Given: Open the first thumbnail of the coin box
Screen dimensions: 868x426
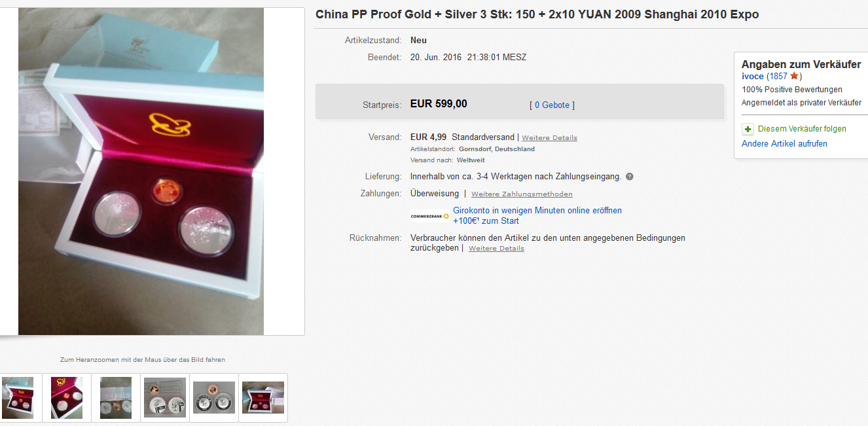Looking at the screenshot, I should pos(18,397).
